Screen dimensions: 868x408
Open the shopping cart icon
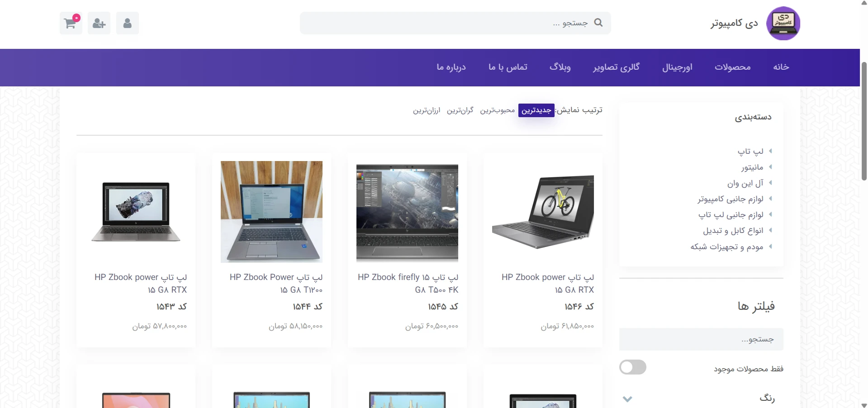coord(71,23)
